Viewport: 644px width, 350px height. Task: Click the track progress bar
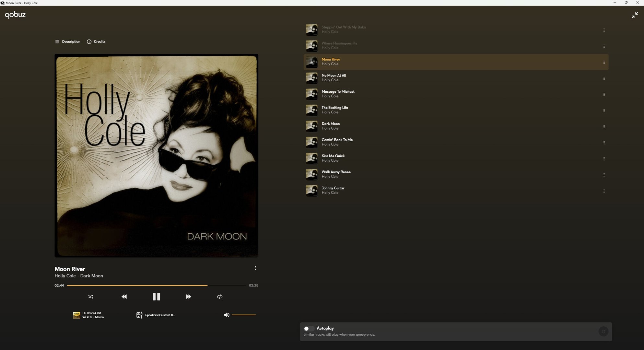click(156, 286)
